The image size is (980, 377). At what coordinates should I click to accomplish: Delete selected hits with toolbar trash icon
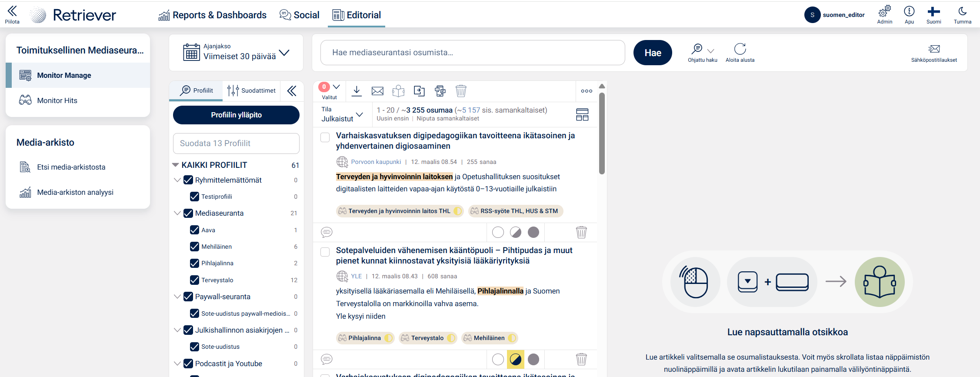[461, 91]
